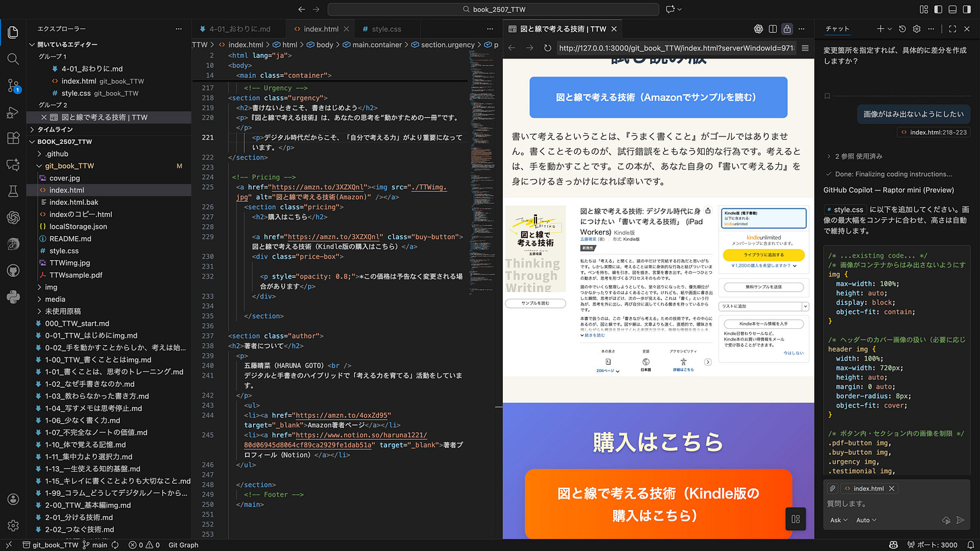Open notifications bell in status bar
Viewport: 980px width, 551px height.
pos(969,545)
